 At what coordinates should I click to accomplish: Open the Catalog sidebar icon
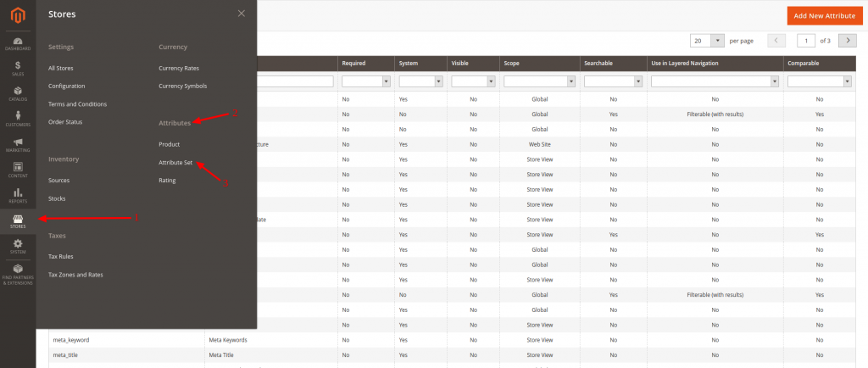click(x=17, y=92)
